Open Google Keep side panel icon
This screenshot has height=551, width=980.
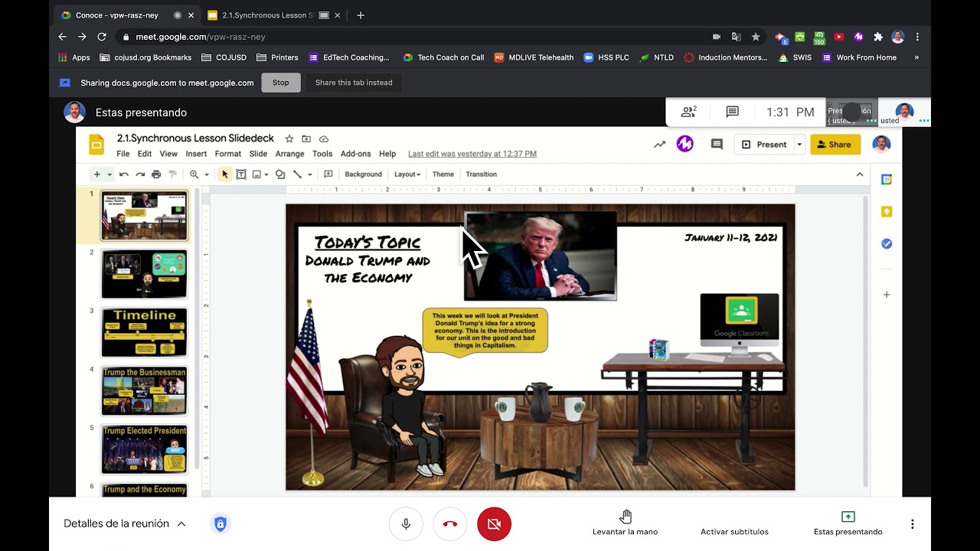pos(887,211)
